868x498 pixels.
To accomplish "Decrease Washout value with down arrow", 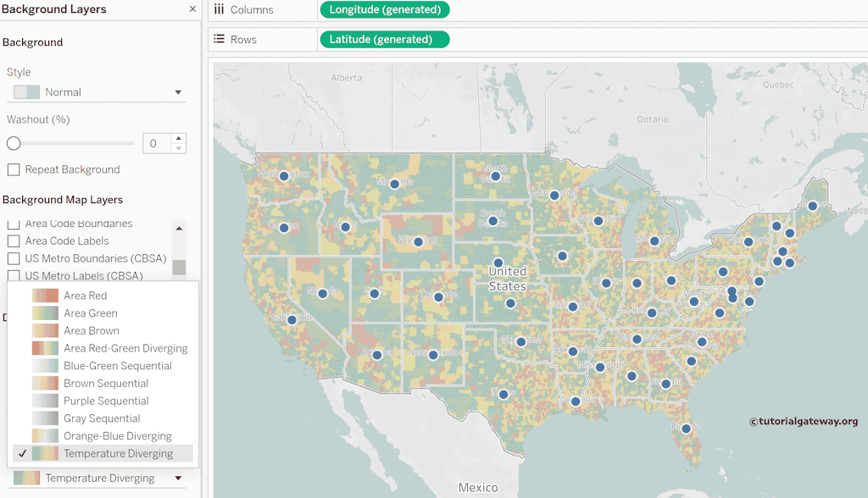I will 178,148.
